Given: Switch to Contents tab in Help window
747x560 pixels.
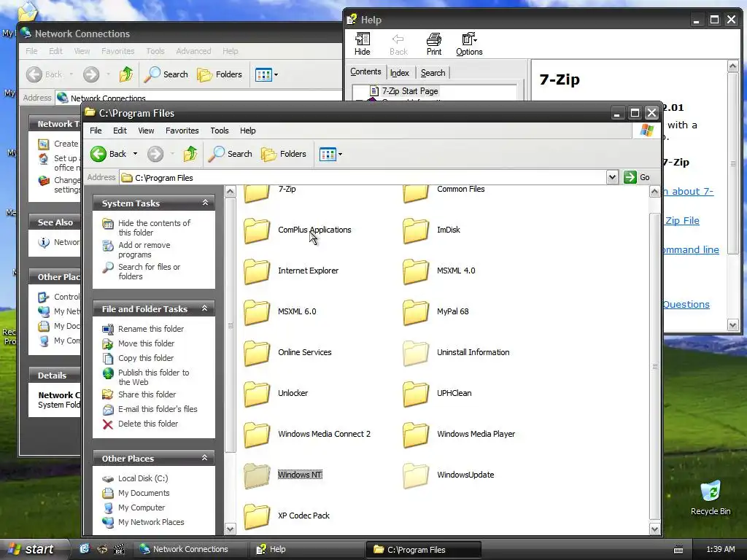Looking at the screenshot, I should click(365, 71).
